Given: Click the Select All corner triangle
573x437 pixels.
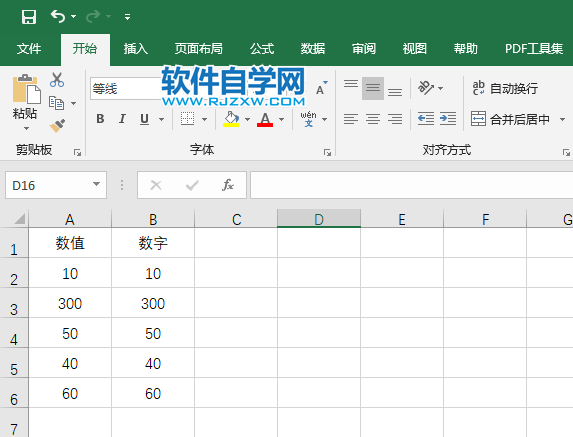Looking at the screenshot, I should [19, 218].
